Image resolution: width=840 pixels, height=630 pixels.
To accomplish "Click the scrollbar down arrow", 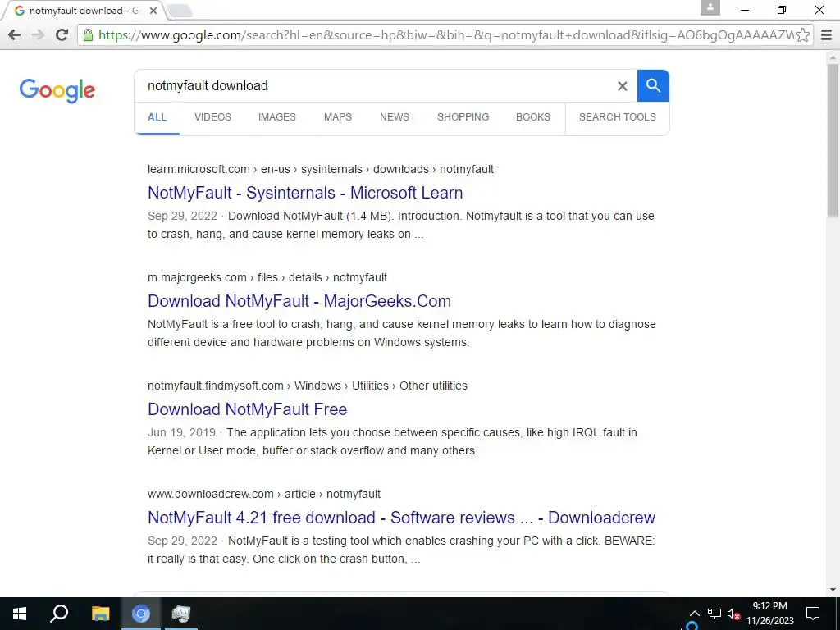I will click(x=833, y=590).
